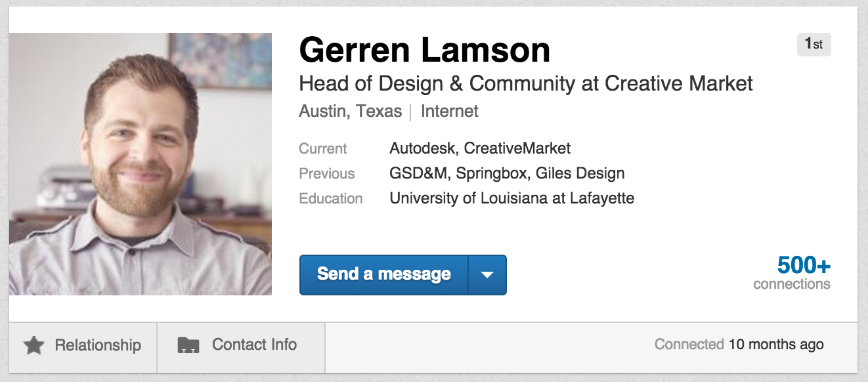Open the Relationship tab
The image size is (868, 382).
tap(83, 345)
